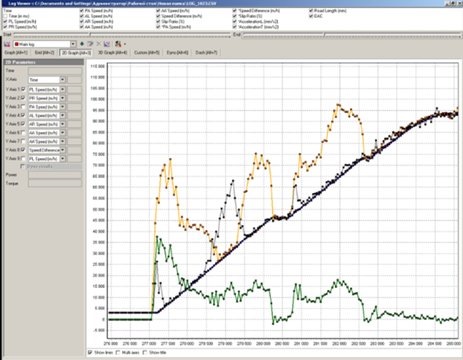
Task: Open the 3D Graph (Alt+4) tab
Action: [112, 53]
